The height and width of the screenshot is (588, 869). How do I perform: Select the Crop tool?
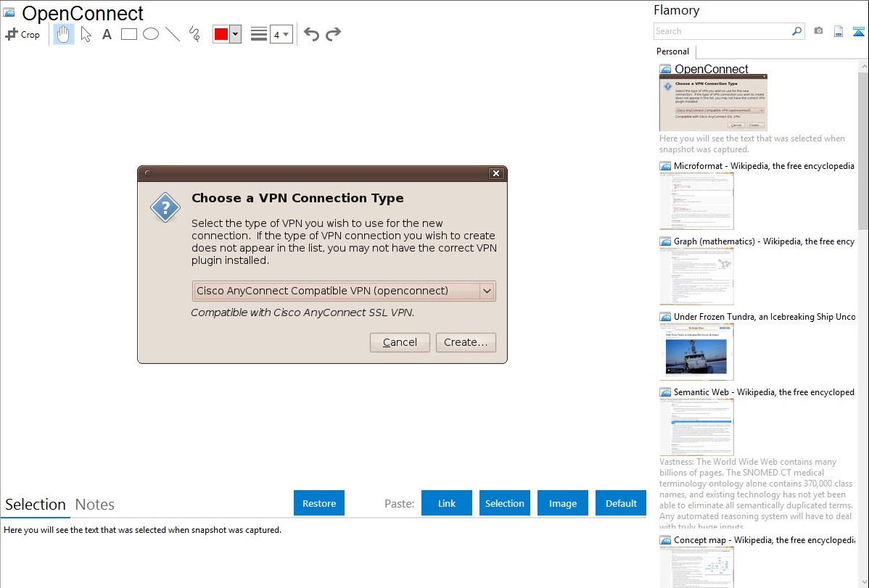[x=22, y=34]
